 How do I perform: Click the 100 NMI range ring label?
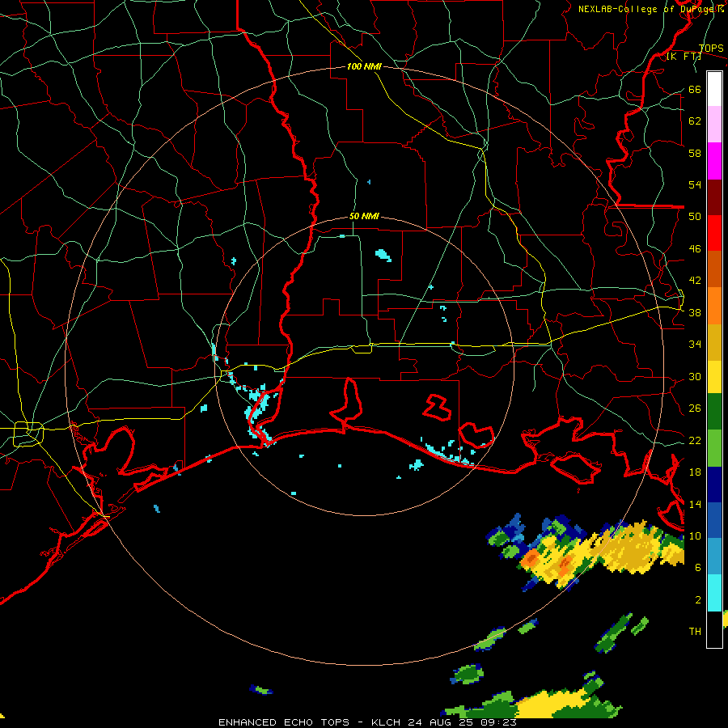(364, 66)
